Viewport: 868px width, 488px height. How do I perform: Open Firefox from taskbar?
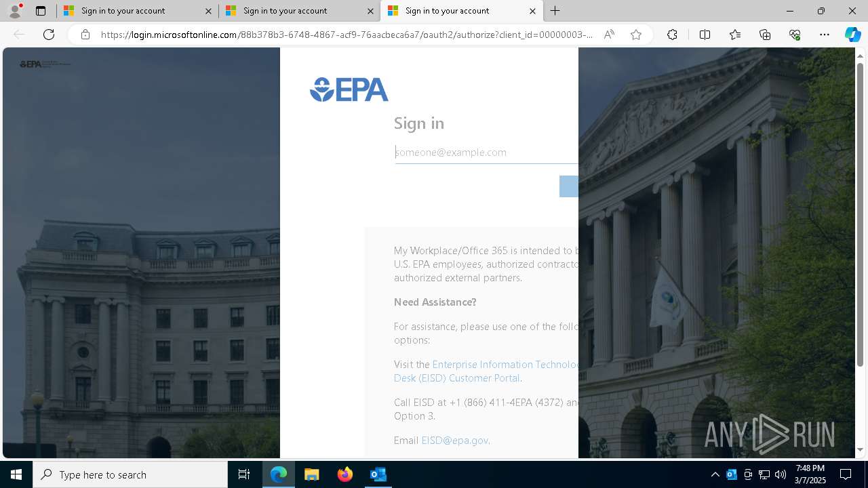point(345,474)
